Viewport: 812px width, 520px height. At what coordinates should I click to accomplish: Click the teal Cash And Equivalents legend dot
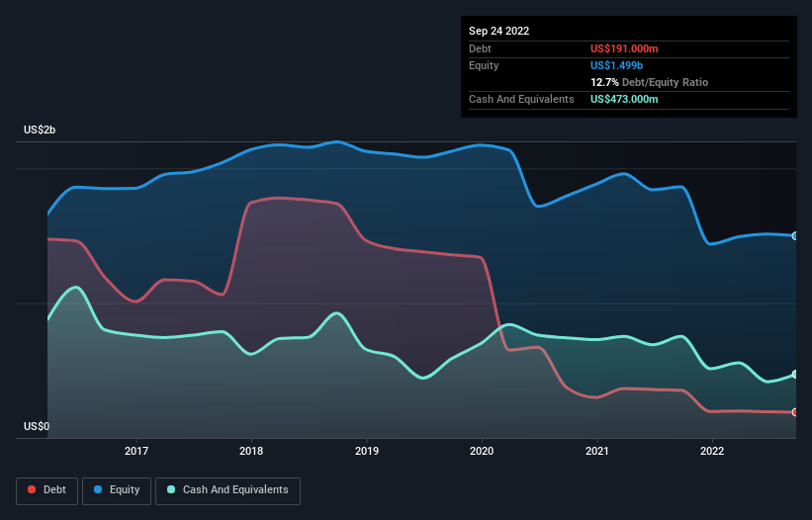[171, 489]
